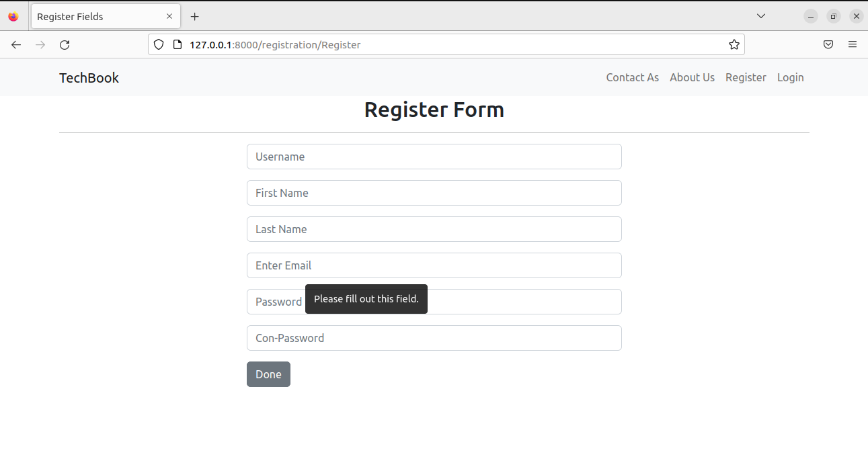The width and height of the screenshot is (868, 471).
Task: Expand the list-all-tabs chevron
Action: coord(760,16)
